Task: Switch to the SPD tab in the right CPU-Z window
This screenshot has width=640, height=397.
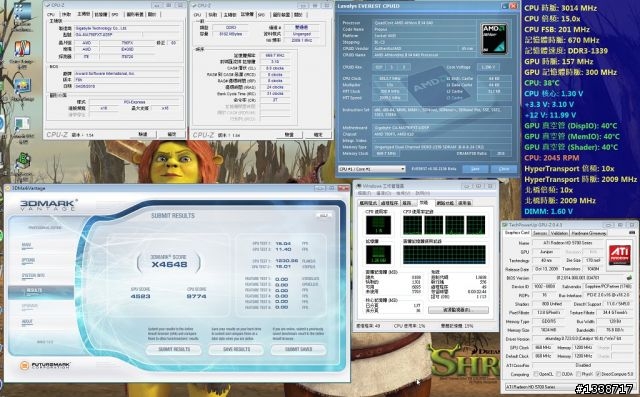Action: point(261,15)
